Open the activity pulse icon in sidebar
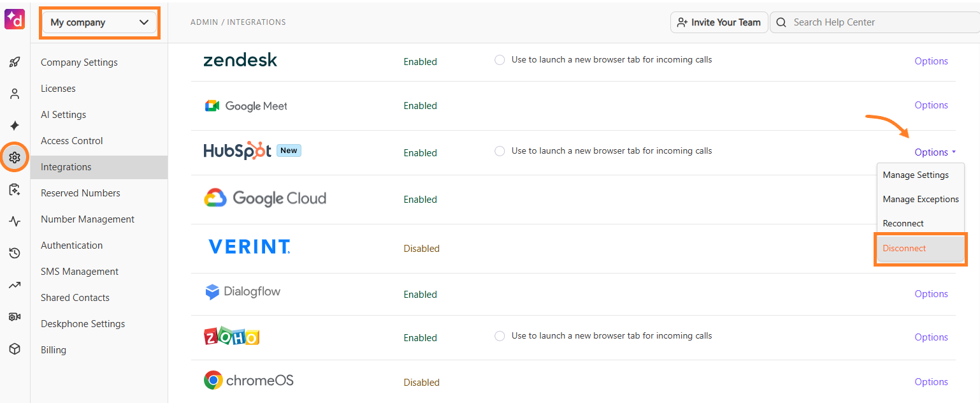Screen dimensions: 980x403 15,221
